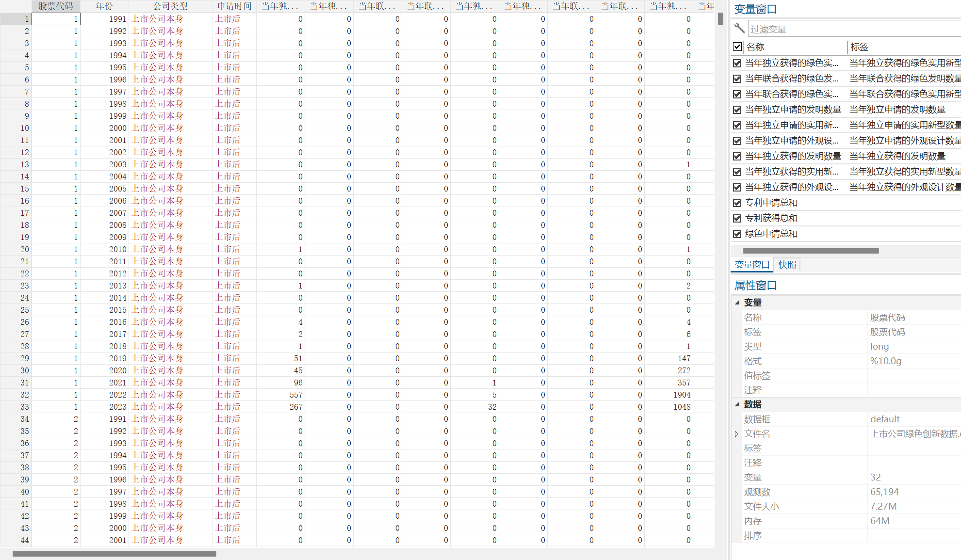Screen dimensions: 961x560
Task: Sort variables by 标签 column header
Action: point(859,47)
